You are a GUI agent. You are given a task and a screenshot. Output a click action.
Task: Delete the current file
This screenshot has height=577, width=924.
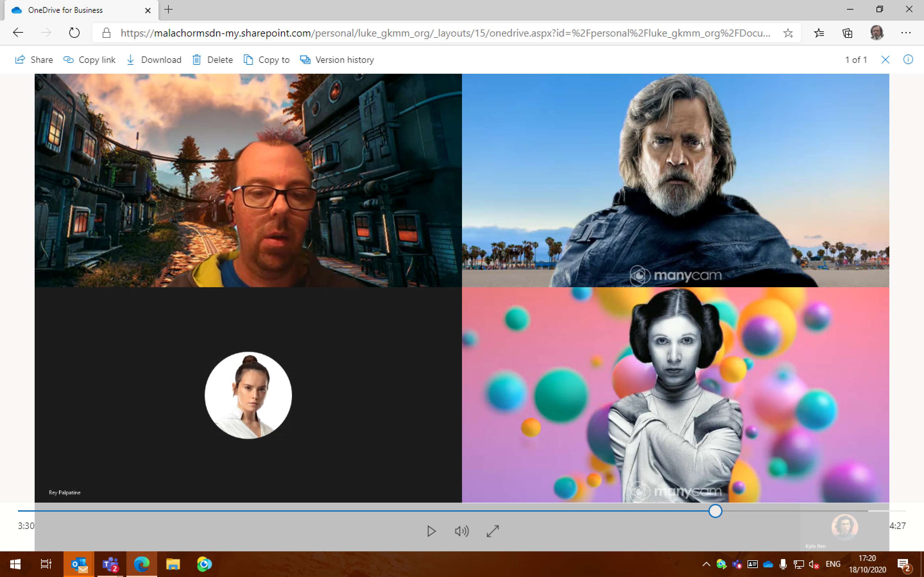(213, 60)
